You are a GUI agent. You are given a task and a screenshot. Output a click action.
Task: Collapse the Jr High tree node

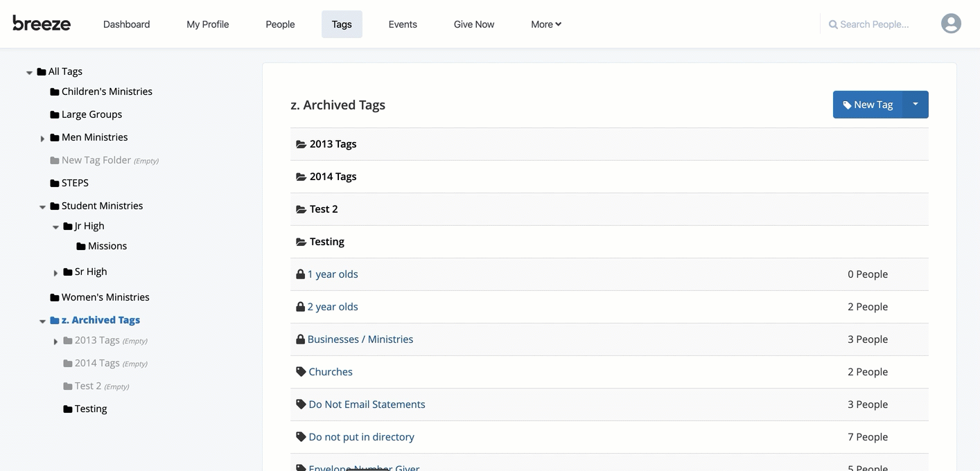(x=55, y=226)
